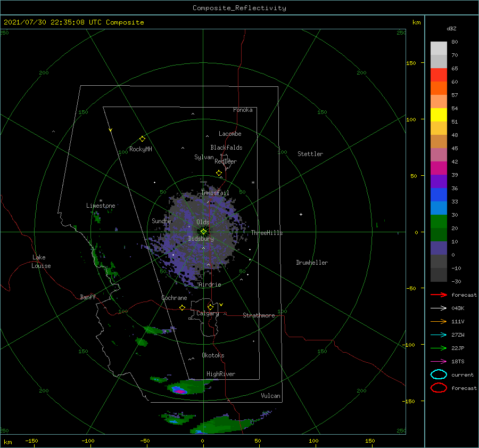Click the cyan current ellipse icon
The image size is (479, 448).
pos(439,374)
